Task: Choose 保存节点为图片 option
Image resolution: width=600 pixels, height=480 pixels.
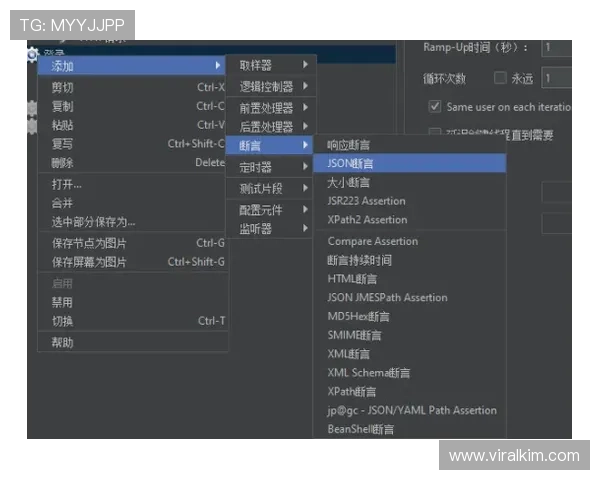Action: [132, 243]
